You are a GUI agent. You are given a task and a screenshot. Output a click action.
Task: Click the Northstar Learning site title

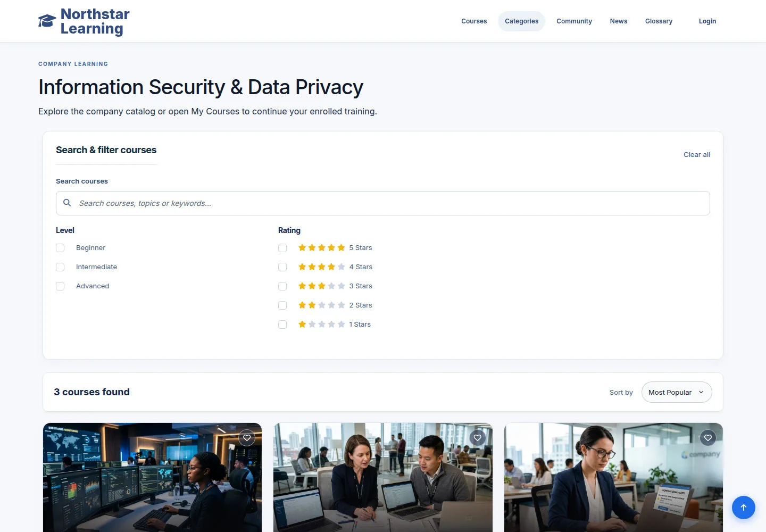point(95,21)
